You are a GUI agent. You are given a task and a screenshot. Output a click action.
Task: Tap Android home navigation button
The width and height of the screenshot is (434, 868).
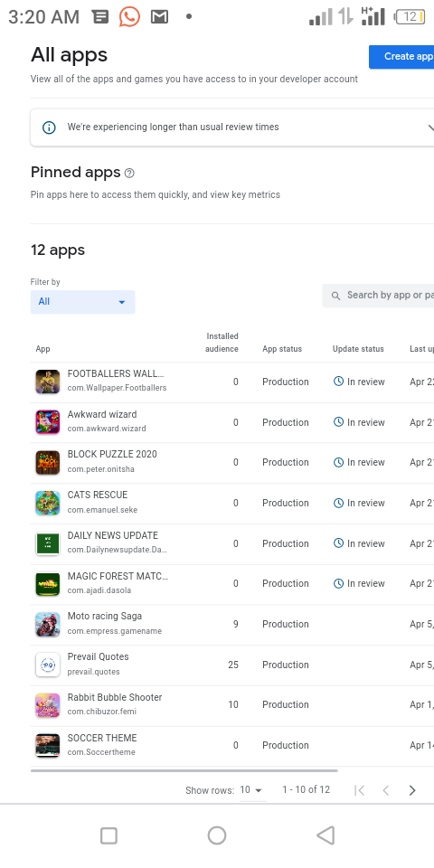click(x=217, y=835)
